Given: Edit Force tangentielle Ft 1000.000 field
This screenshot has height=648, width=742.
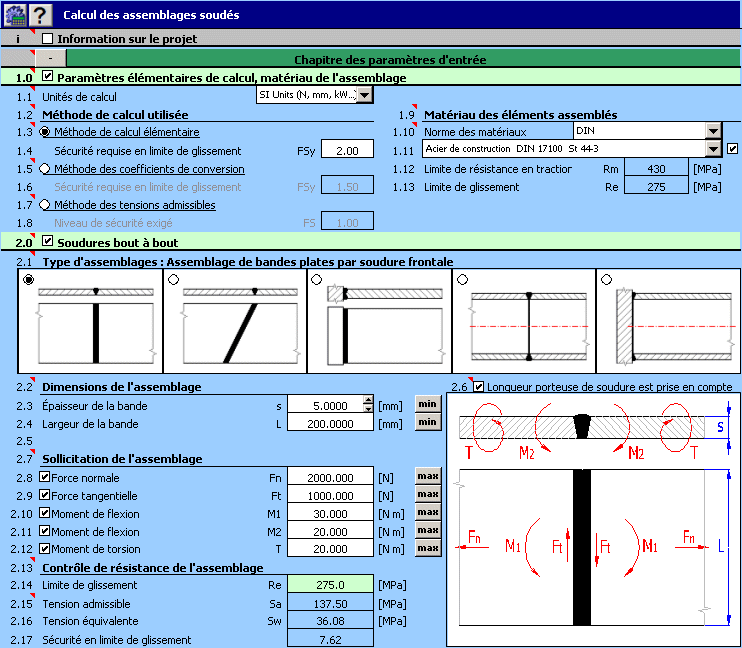Looking at the screenshot, I should click(330, 495).
